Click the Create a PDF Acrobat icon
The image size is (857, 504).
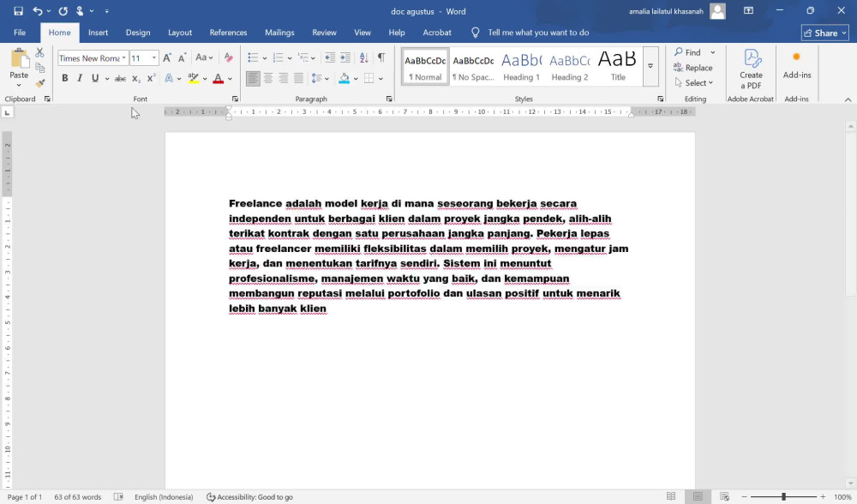pyautogui.click(x=751, y=69)
